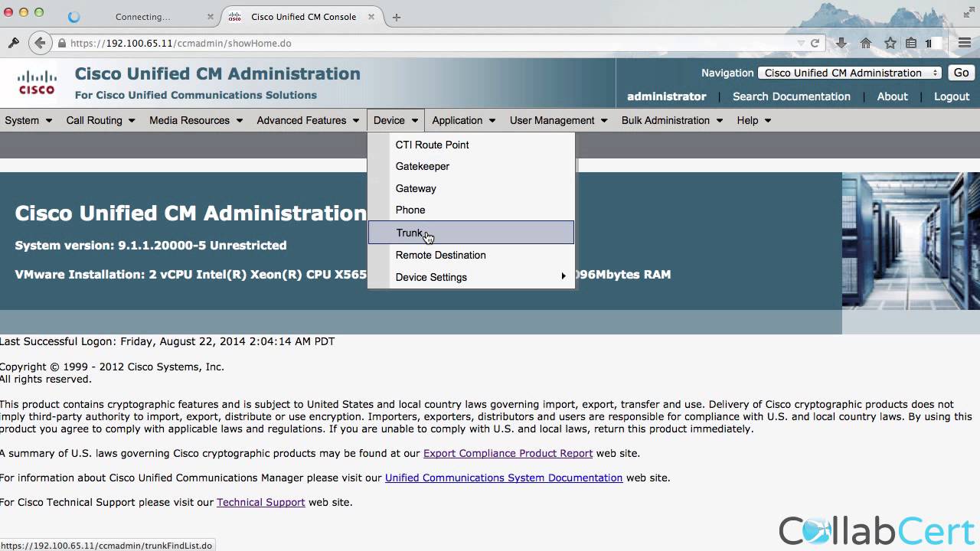Image resolution: width=980 pixels, height=551 pixels.
Task: Choose Remote Destination menu entry
Action: (x=471, y=255)
